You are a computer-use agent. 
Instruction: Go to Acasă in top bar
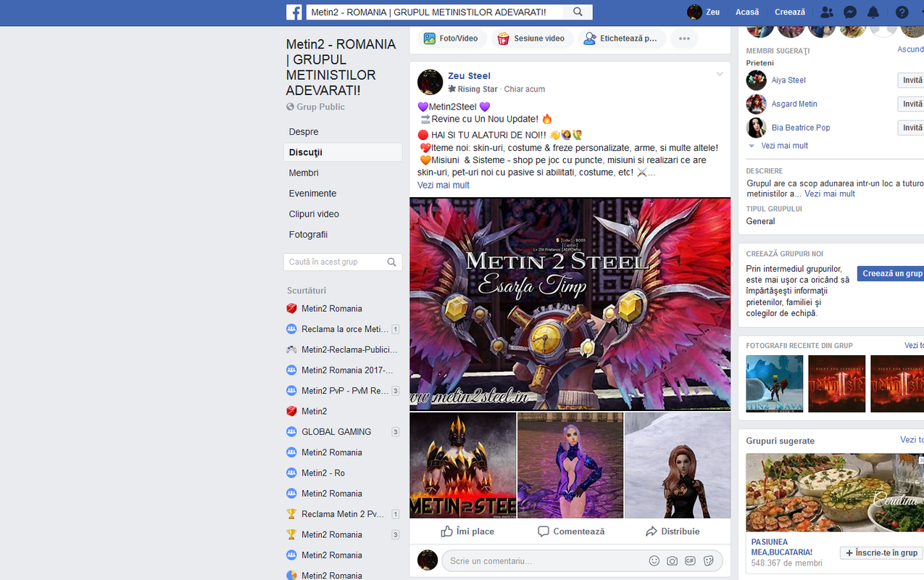tap(747, 12)
